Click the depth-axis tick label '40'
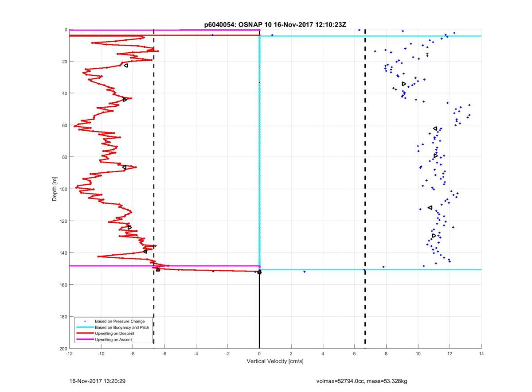The height and width of the screenshot is (392, 532). click(x=64, y=93)
